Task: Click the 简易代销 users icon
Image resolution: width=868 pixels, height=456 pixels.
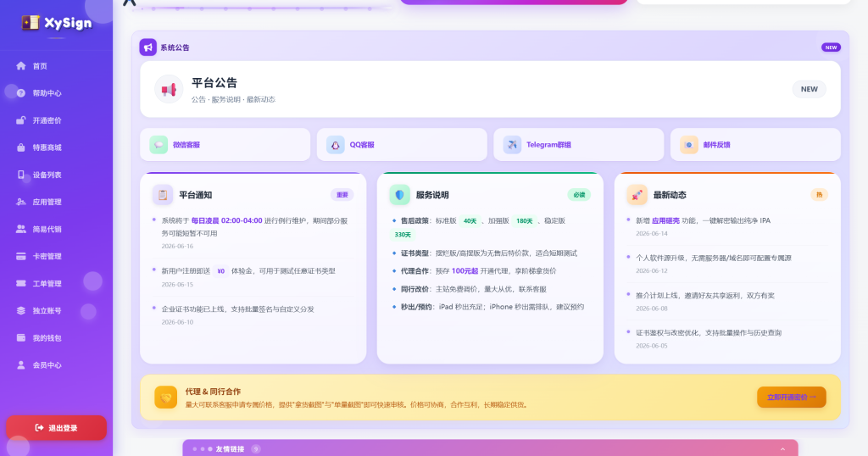Action: pyautogui.click(x=21, y=229)
